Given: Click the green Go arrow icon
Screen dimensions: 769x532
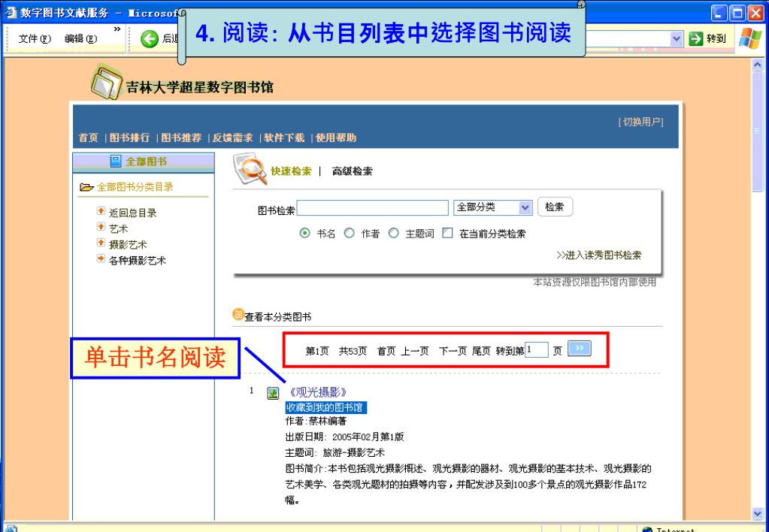Looking at the screenshot, I should click(x=695, y=39).
